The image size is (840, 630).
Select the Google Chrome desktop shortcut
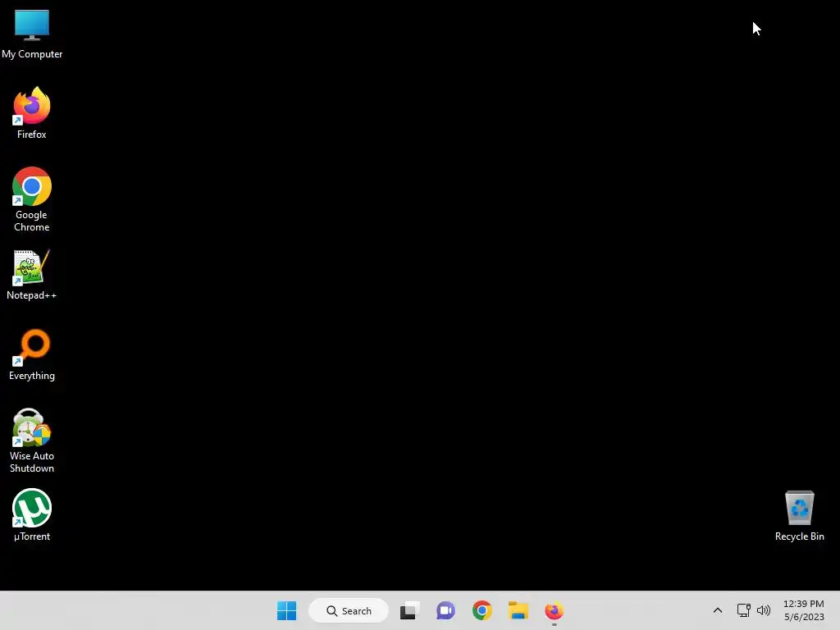click(x=32, y=199)
